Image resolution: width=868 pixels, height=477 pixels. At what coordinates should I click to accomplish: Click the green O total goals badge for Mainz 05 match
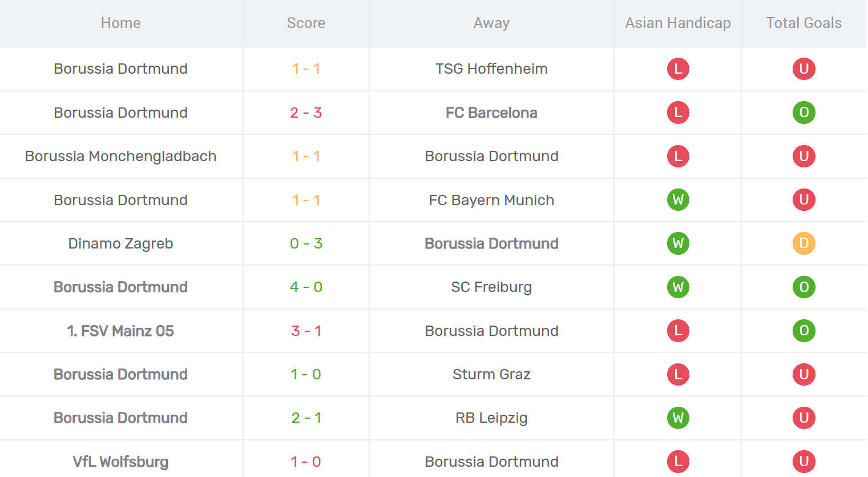(x=804, y=331)
